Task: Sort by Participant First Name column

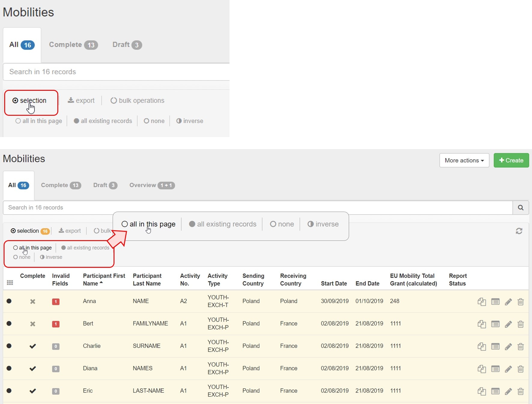Action: click(x=104, y=280)
